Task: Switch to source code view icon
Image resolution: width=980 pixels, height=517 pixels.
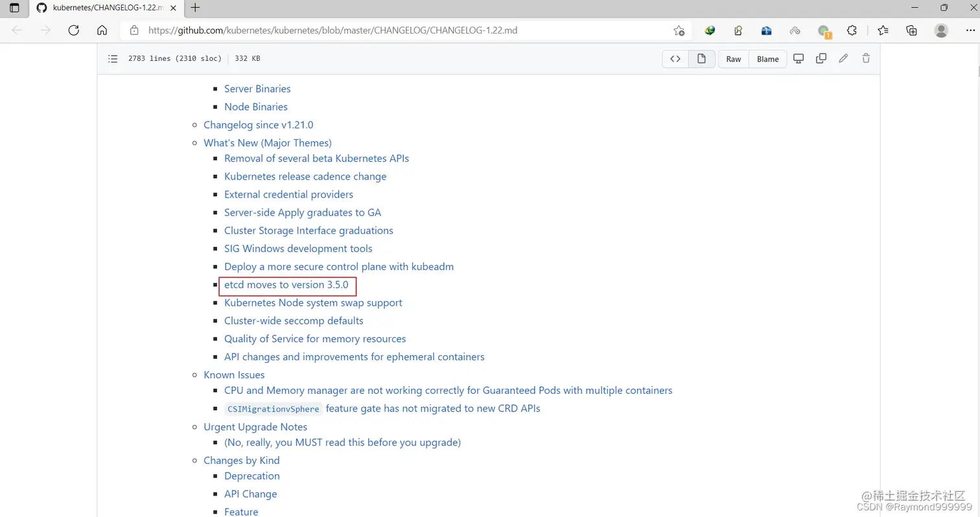Action: click(x=675, y=59)
